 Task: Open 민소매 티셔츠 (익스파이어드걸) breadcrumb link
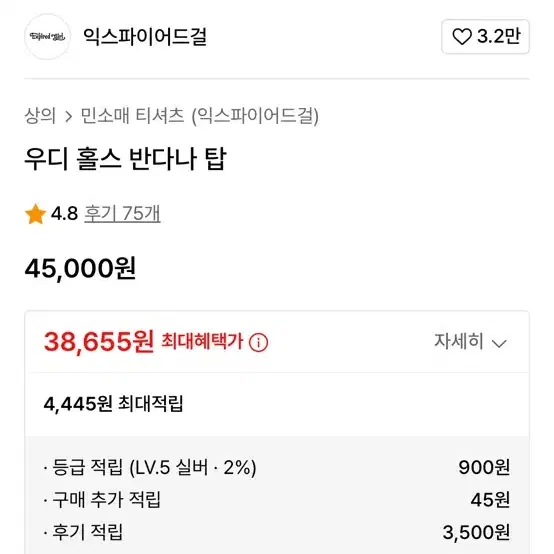(200, 116)
